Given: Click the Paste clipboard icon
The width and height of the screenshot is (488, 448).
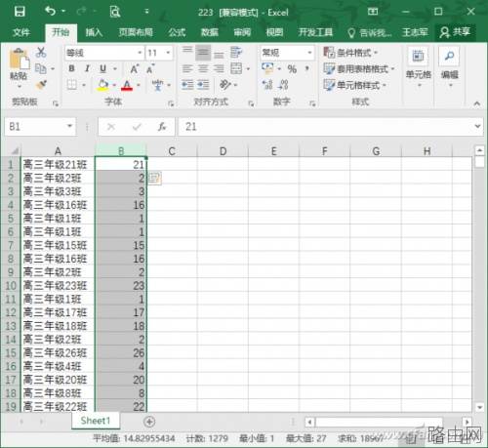Looking at the screenshot, I should click(x=19, y=60).
